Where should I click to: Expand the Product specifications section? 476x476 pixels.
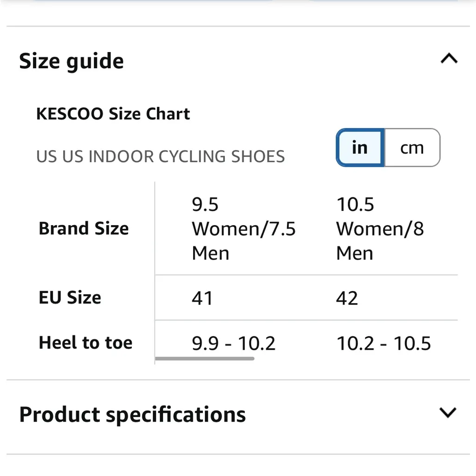447,412
